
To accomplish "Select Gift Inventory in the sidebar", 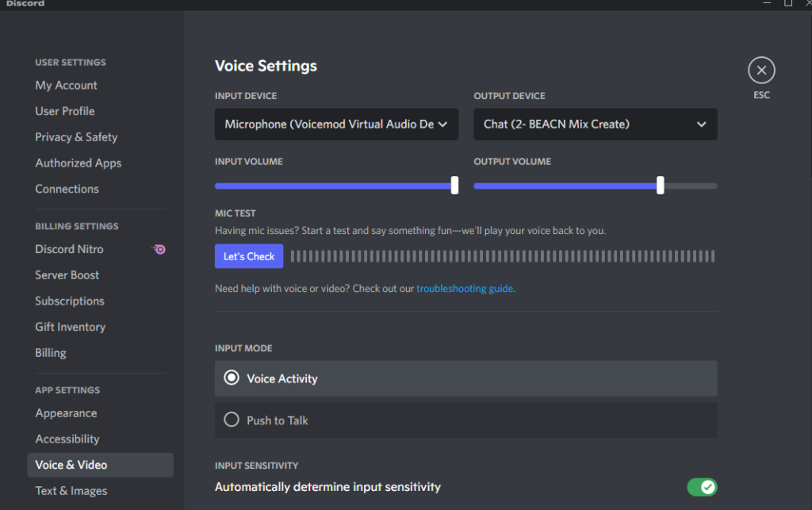I will (x=70, y=327).
